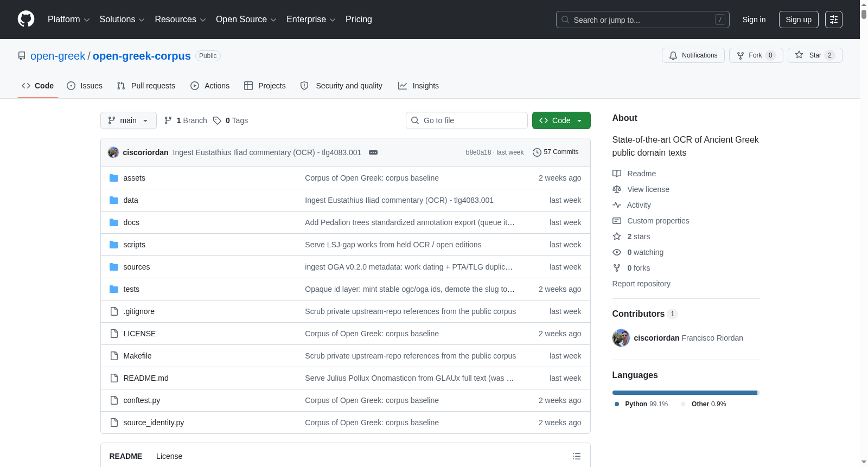Click the file icon for Makefile
Image resolution: width=868 pixels, height=467 pixels.
(x=114, y=356)
